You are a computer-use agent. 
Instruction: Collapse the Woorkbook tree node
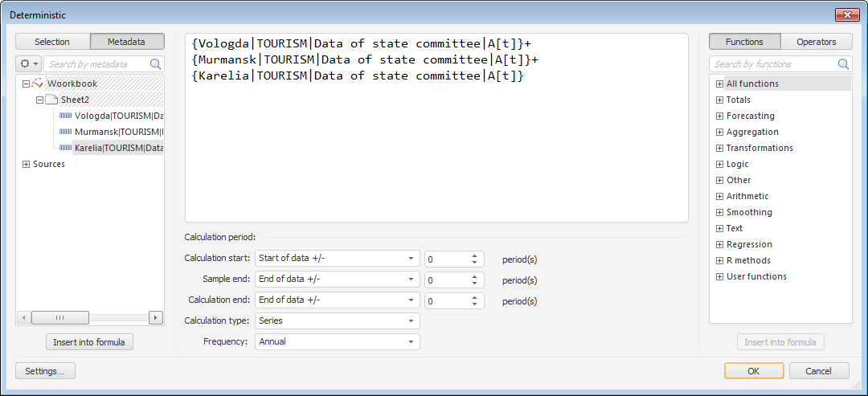pos(26,84)
